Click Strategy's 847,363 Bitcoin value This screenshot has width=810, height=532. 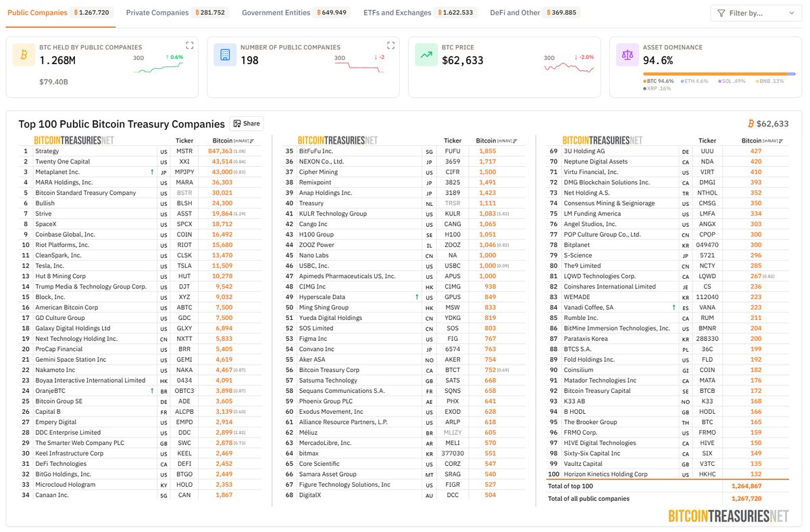[221, 151]
